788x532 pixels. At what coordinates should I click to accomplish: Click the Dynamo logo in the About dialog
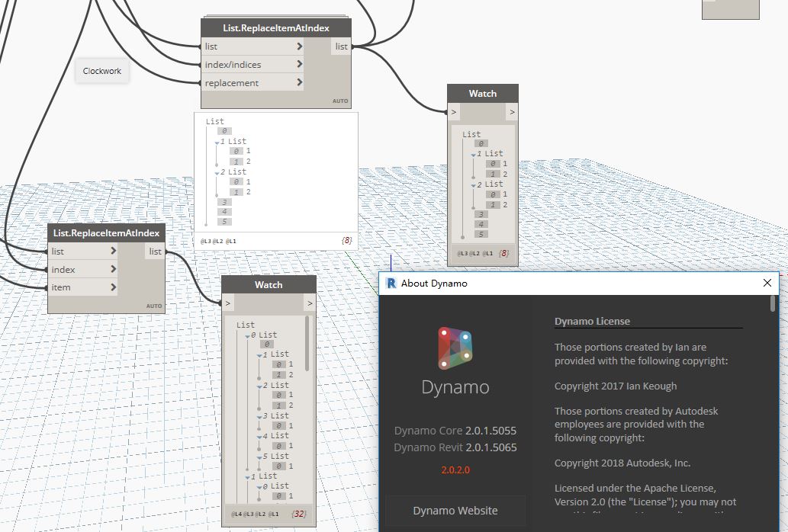455,348
